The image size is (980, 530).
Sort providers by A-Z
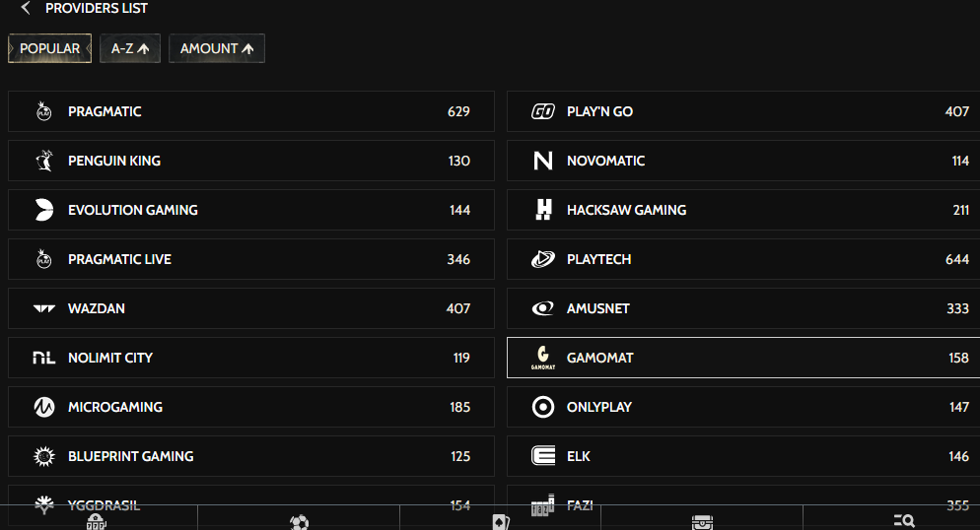coord(130,48)
